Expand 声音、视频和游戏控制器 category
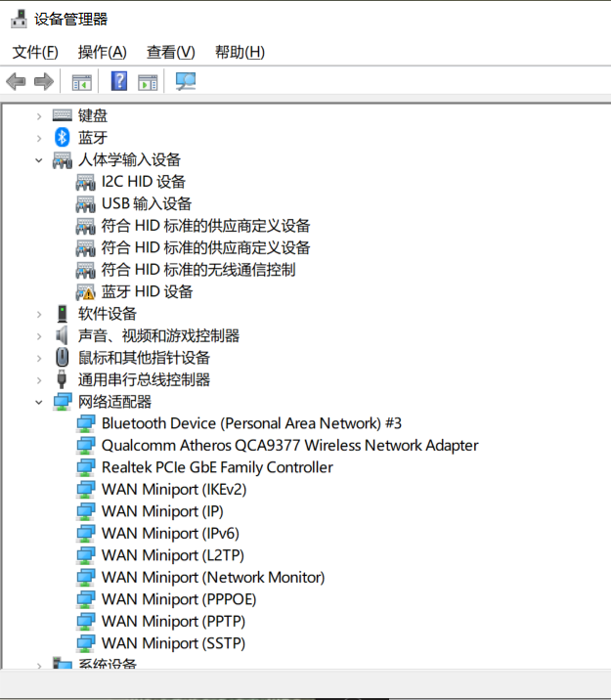 point(39,336)
